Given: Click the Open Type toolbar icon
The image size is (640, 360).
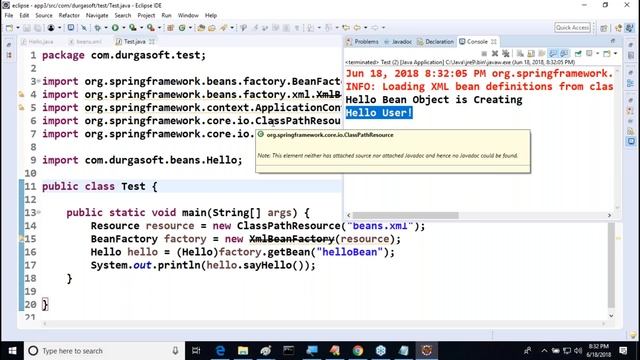Looking at the screenshot, I should [x=201, y=28].
